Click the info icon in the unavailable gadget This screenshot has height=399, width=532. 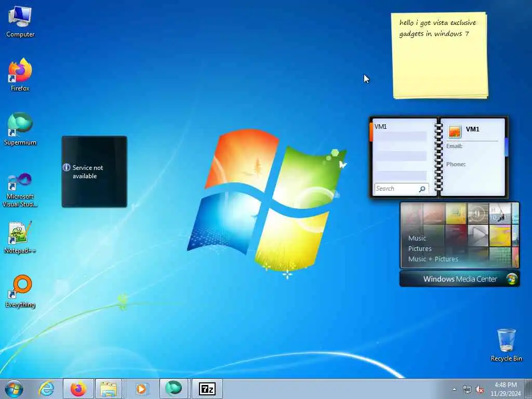(66, 168)
